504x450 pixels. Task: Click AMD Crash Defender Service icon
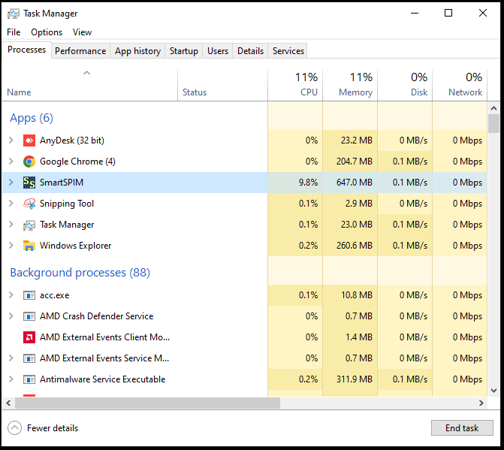29,316
